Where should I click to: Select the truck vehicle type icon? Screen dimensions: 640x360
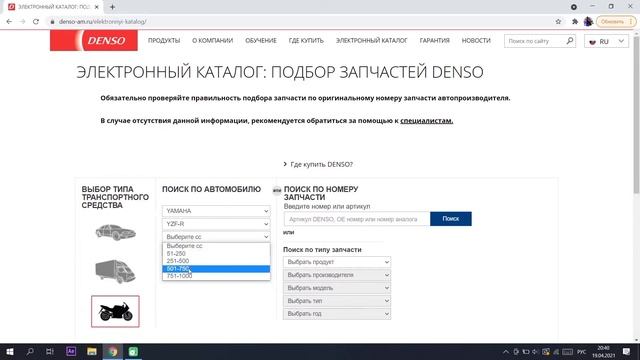click(x=116, y=271)
